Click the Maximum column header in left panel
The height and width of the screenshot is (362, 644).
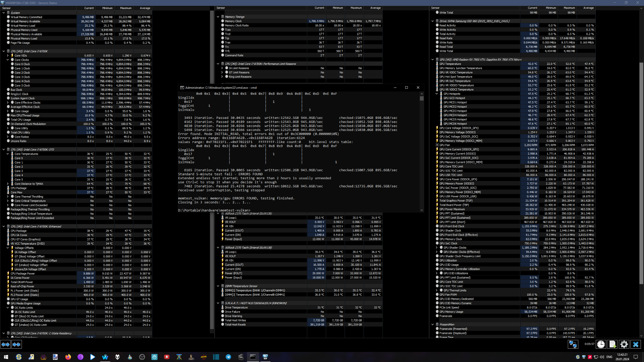[125, 8]
